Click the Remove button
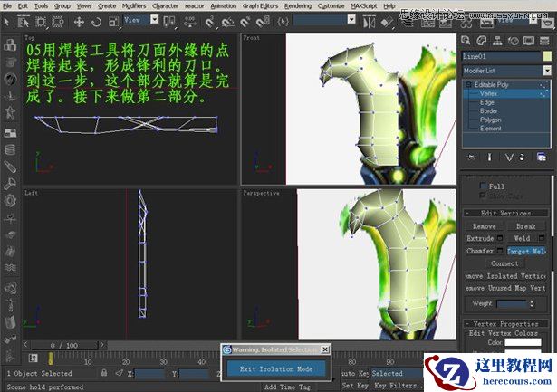Image resolution: width=557 pixels, height=392 pixels. pos(484,226)
